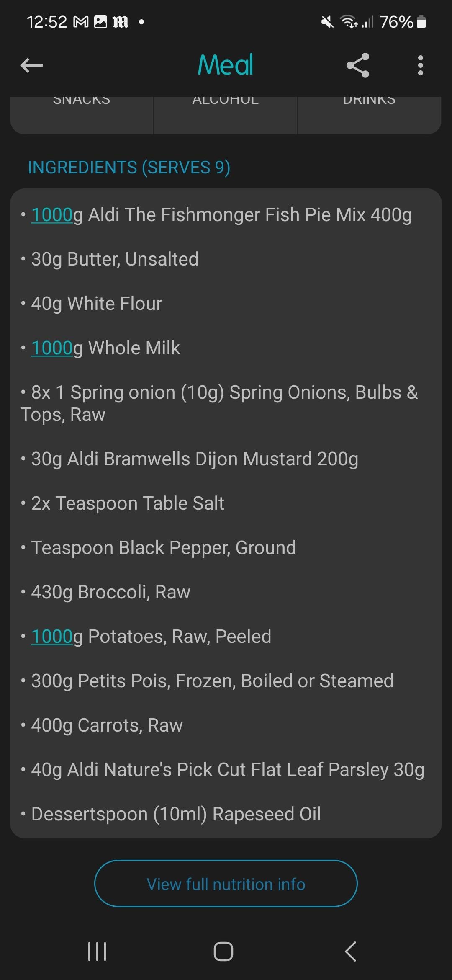The height and width of the screenshot is (980, 452).
Task: Tap the battery status icon
Action: pos(421,22)
